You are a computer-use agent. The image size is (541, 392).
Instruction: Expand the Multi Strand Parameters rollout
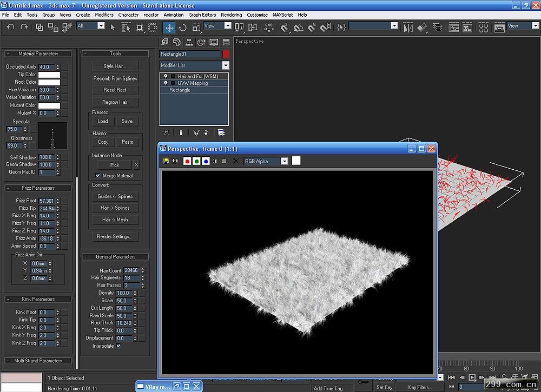[x=38, y=361]
